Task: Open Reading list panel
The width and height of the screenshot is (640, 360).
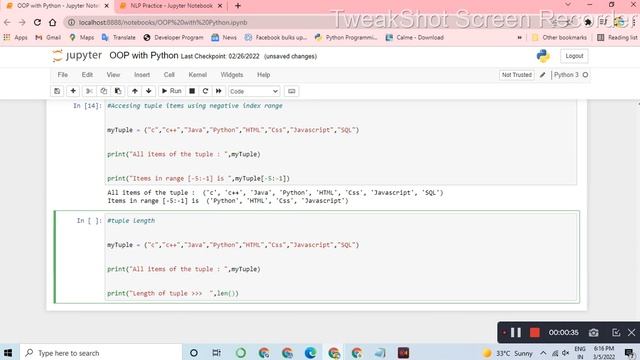Action: [x=617, y=37]
